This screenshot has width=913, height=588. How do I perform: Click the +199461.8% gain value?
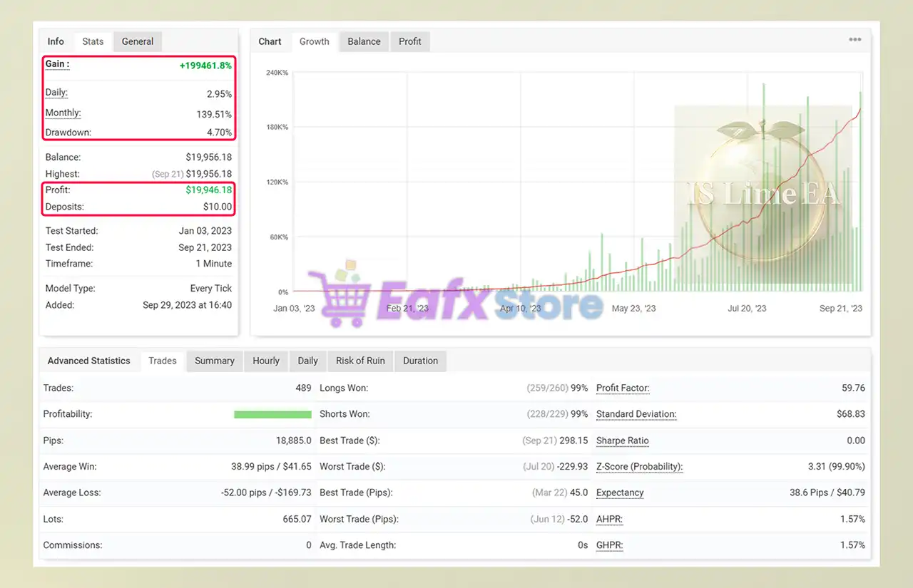pos(205,66)
